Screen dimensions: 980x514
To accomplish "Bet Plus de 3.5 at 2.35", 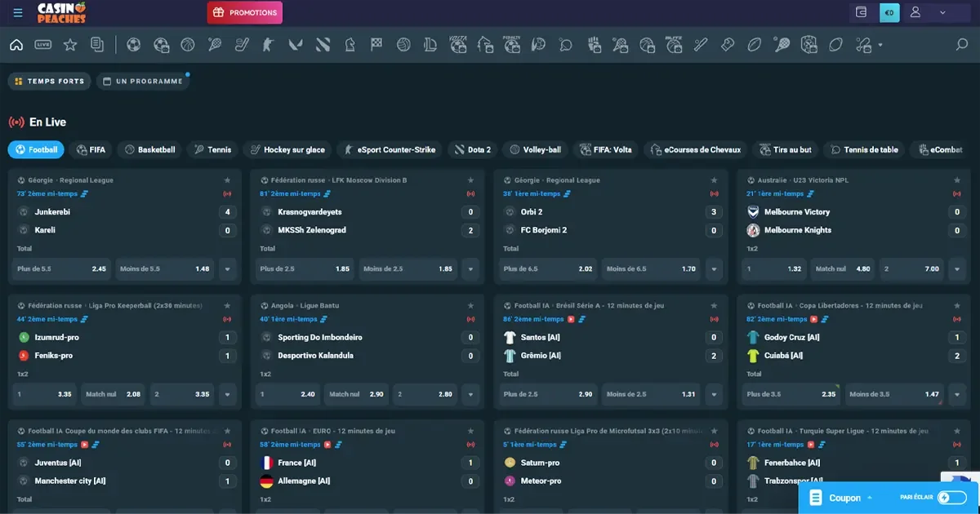I will tap(792, 394).
